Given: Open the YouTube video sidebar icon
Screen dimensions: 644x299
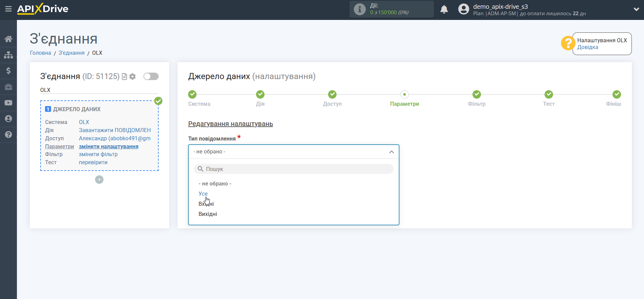Looking at the screenshot, I should click(x=8, y=103).
